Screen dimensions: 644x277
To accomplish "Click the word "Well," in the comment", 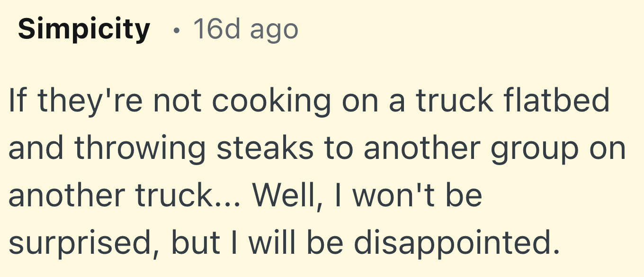I will coord(284,195).
